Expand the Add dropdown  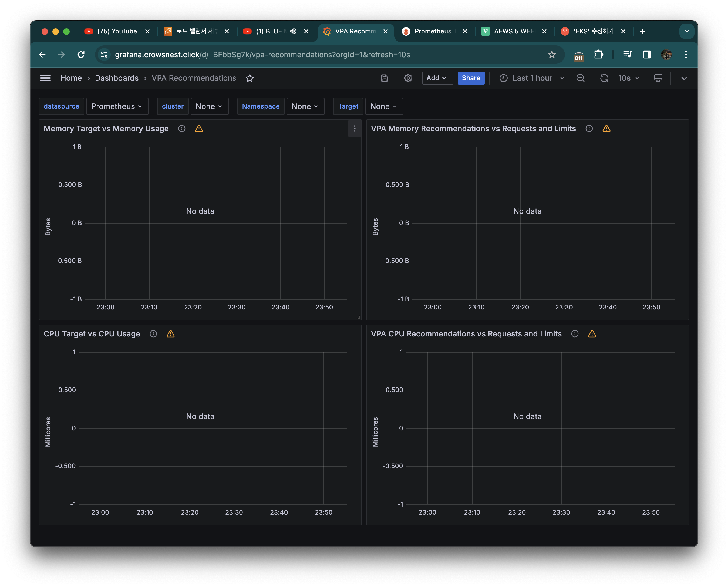pyautogui.click(x=437, y=78)
